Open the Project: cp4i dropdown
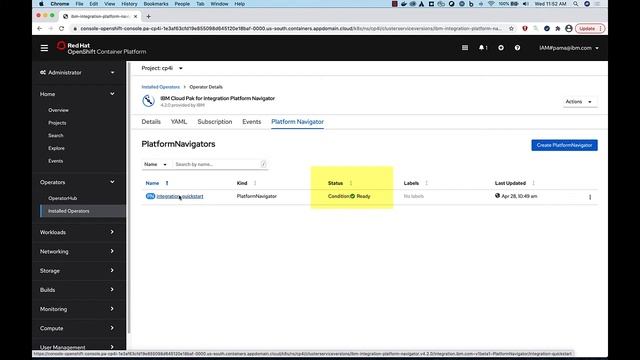Screen dimensions: 640x360 [x=162, y=68]
